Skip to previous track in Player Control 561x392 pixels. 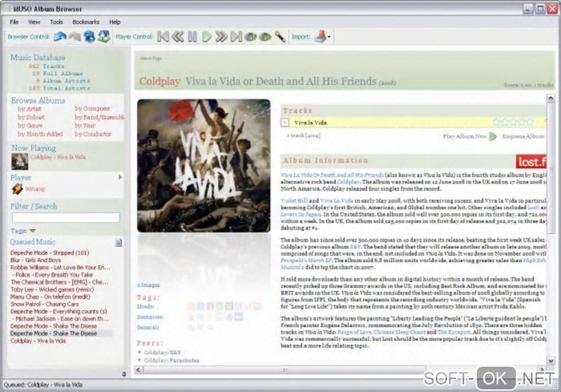[x=163, y=36]
